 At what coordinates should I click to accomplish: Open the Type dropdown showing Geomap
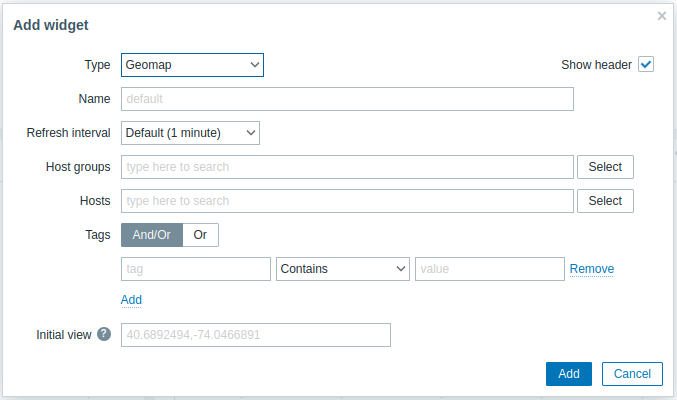click(192, 65)
